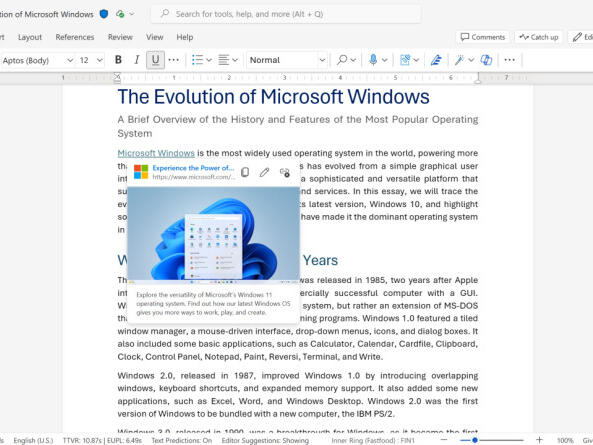
Task: Click the Add-ins grid icon
Action: click(405, 60)
